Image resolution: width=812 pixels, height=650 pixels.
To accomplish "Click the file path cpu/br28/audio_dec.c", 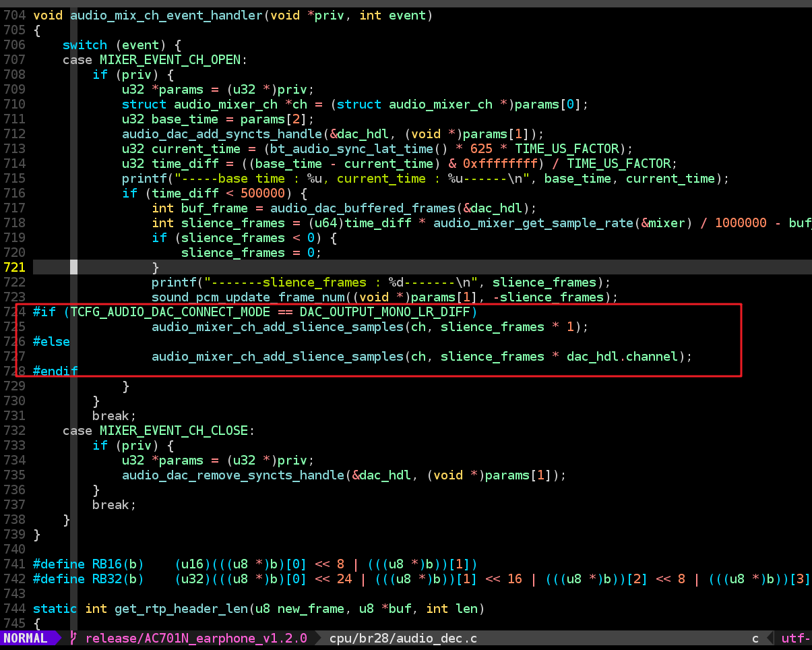I will click(403, 638).
